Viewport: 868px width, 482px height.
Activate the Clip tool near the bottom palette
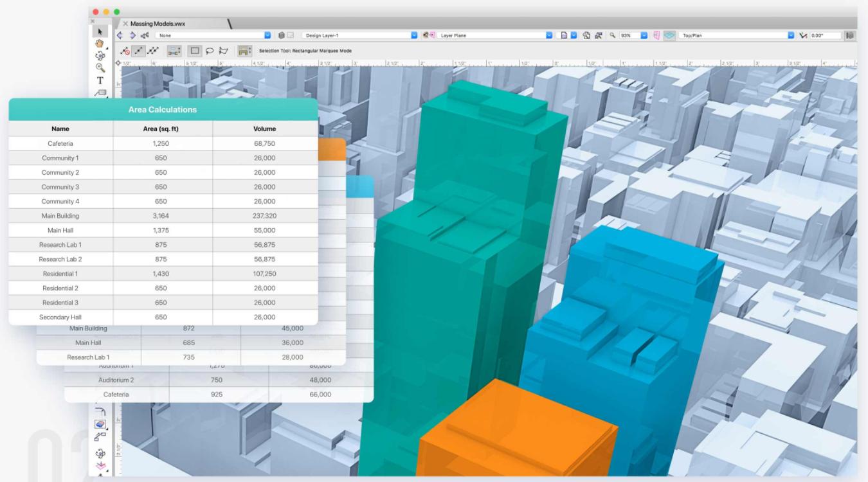(x=100, y=436)
